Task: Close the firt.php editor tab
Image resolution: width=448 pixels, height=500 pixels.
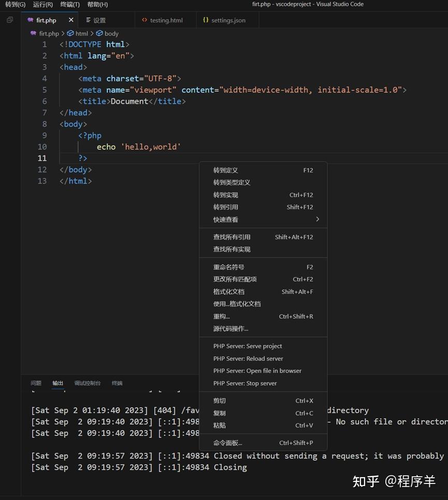Action: [70, 20]
